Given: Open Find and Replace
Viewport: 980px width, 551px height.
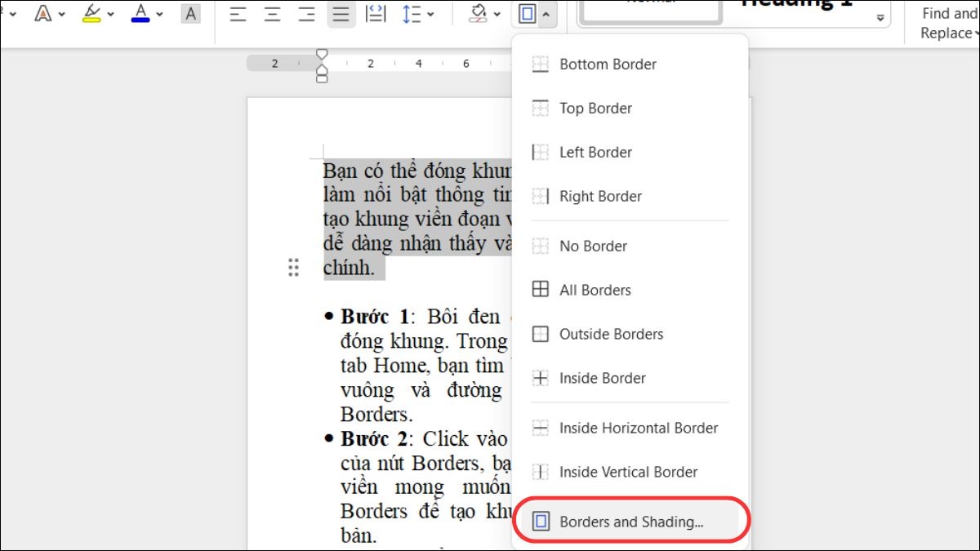Looking at the screenshot, I should coord(947,23).
